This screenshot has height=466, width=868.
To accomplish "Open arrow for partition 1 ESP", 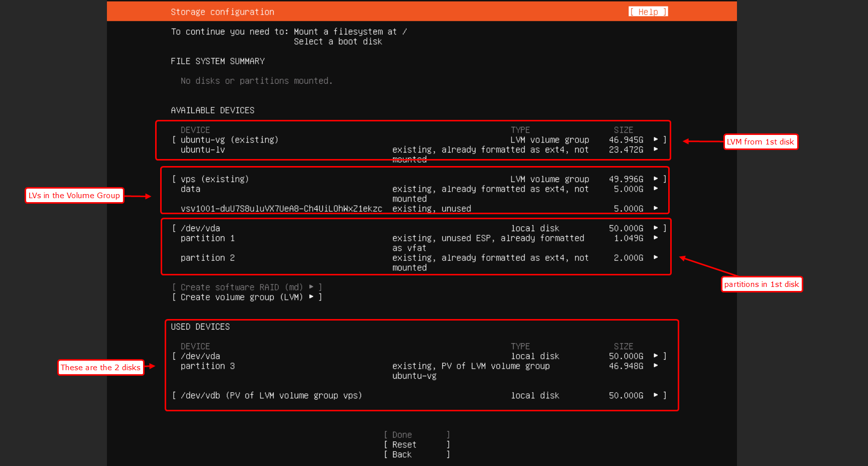I will click(x=656, y=238).
